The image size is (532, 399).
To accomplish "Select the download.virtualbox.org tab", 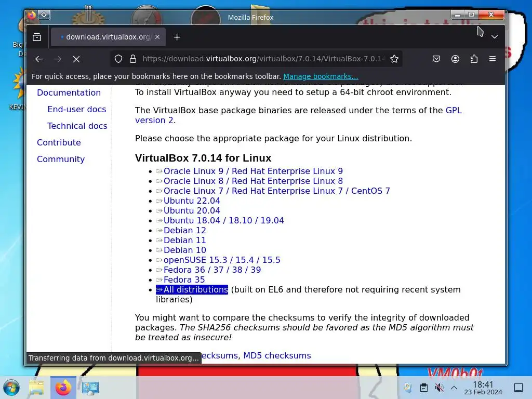I will coord(108,37).
